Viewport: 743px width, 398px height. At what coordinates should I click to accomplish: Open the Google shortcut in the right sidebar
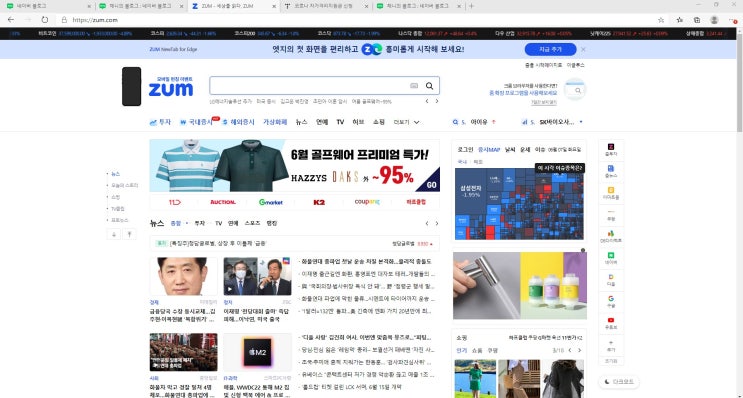click(x=611, y=301)
